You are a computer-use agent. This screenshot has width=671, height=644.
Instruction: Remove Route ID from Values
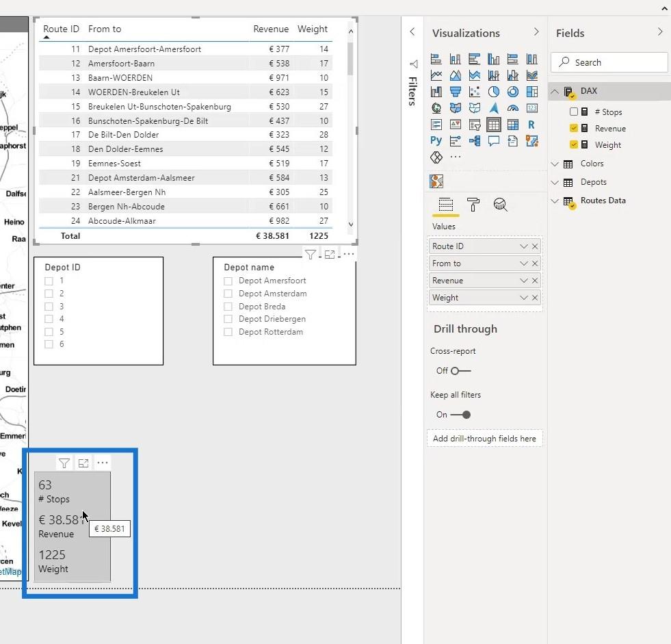click(535, 246)
